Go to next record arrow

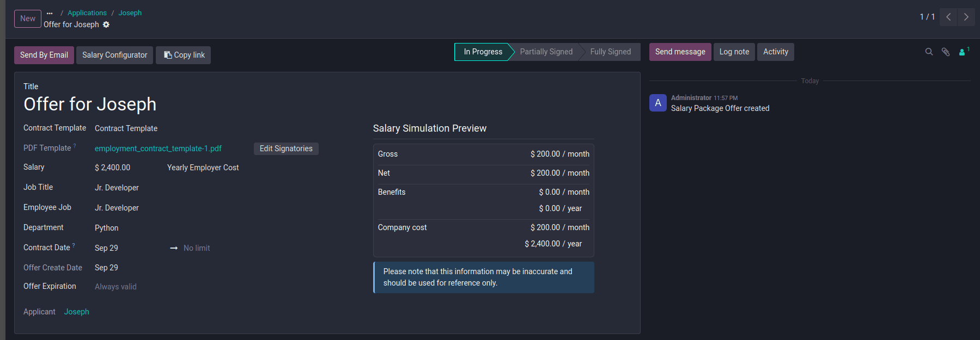pos(966,17)
